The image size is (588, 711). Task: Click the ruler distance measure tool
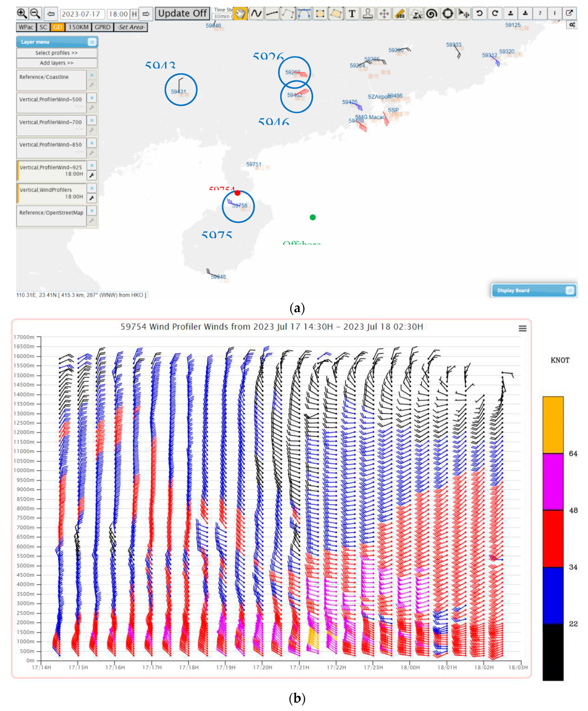click(400, 14)
